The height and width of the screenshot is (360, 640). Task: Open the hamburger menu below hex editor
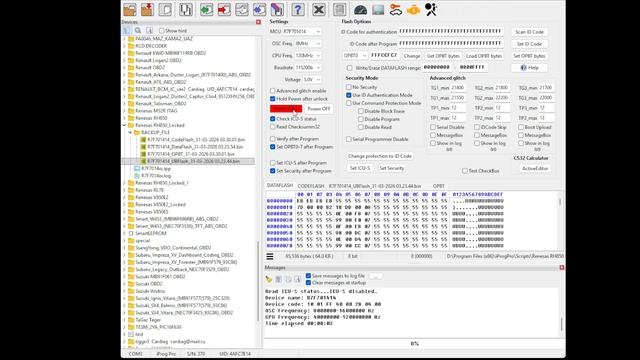(x=270, y=256)
